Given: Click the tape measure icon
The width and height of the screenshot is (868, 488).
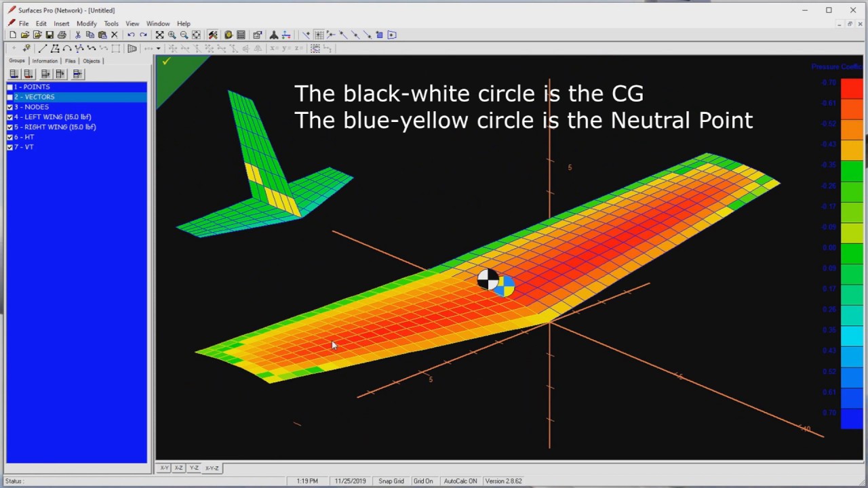Looking at the screenshot, I should pyautogui.click(x=229, y=35).
